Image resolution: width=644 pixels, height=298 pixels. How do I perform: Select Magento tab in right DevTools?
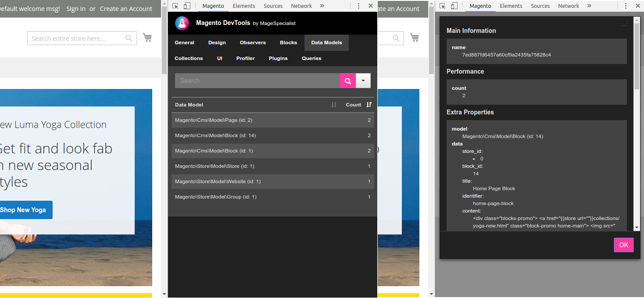tap(480, 6)
